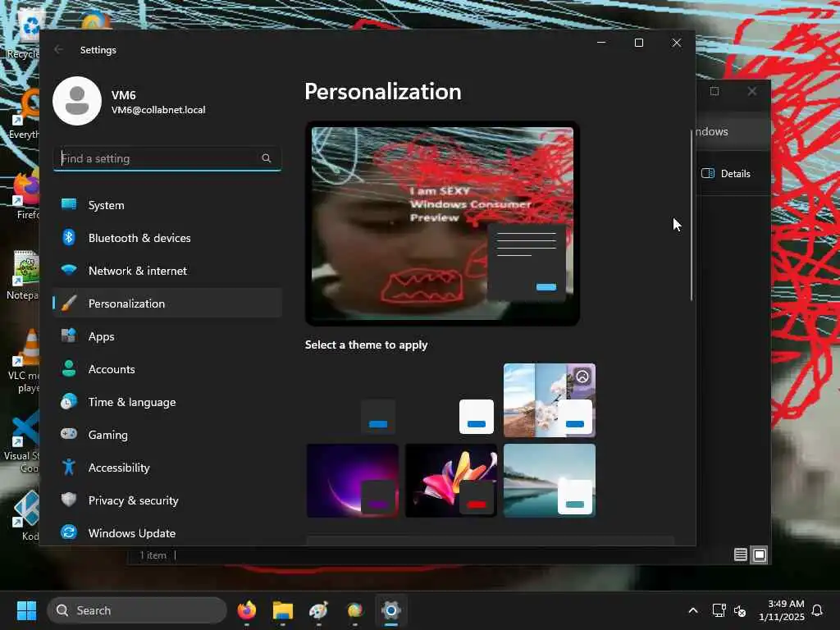Open the VM6@collabnet.local account link
Screen dimensions: 840x630
[x=158, y=110]
